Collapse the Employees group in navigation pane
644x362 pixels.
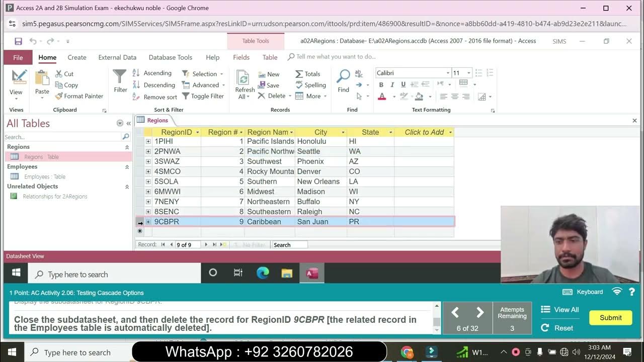pyautogui.click(x=127, y=166)
